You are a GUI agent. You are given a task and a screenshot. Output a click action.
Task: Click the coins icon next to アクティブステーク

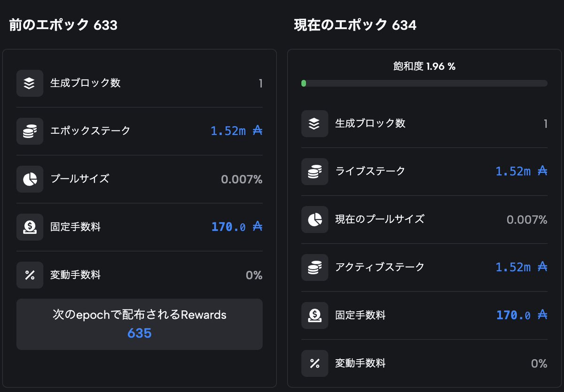tap(314, 267)
